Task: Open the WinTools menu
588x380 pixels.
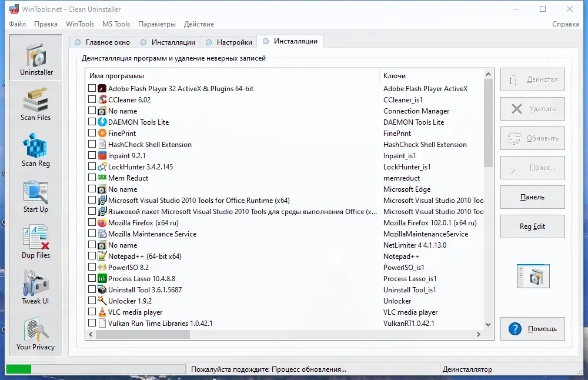Action: [x=80, y=24]
